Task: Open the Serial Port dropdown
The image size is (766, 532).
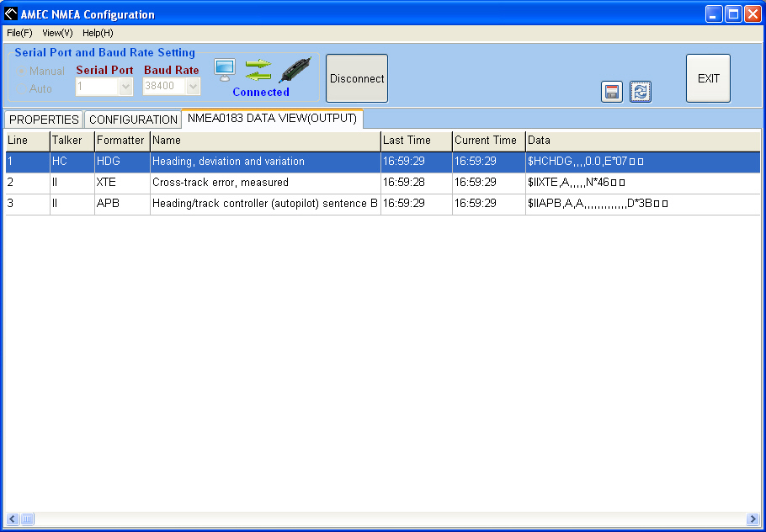Action: click(x=125, y=86)
